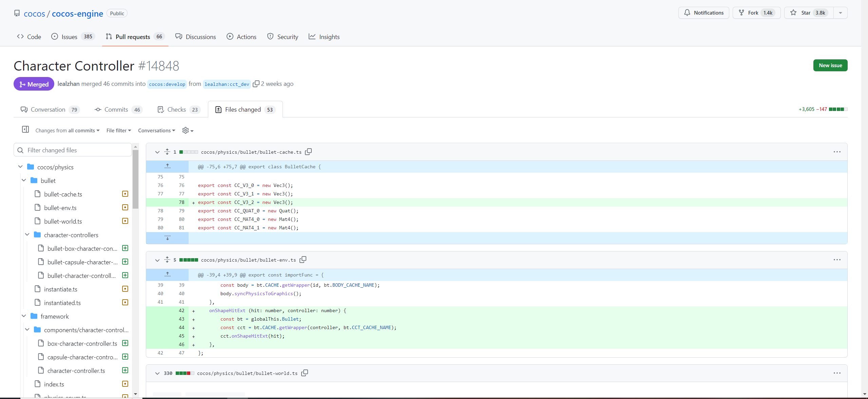Switch to the Commits tab
Screen dimensions: 868x399
(116, 110)
